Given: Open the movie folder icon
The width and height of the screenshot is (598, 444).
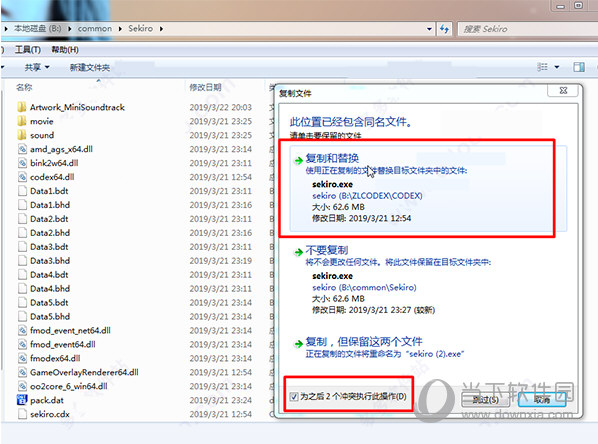Looking at the screenshot, I should pos(22,121).
